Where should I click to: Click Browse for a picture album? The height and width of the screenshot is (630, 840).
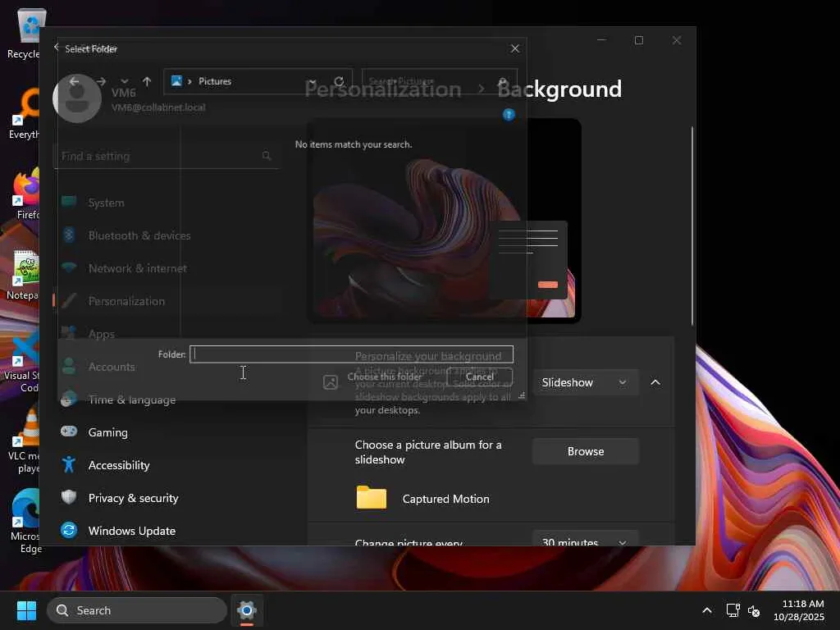[585, 451]
